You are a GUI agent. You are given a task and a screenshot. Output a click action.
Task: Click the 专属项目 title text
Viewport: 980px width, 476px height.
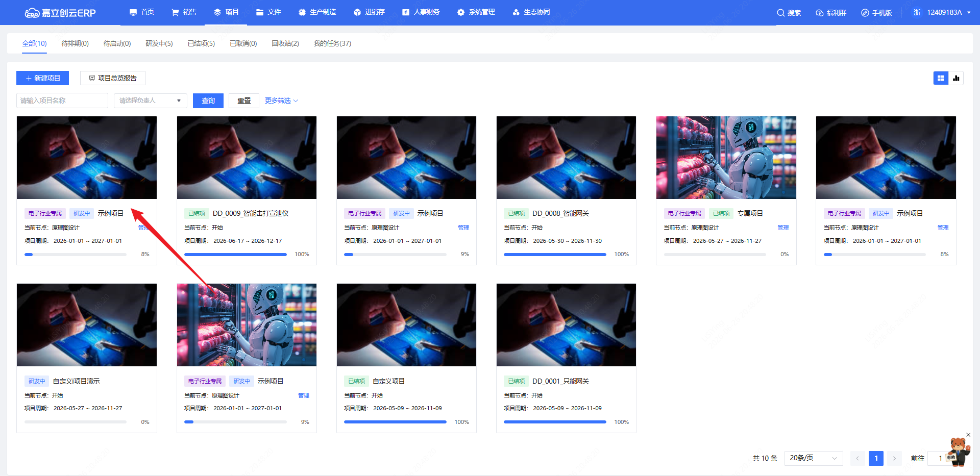click(750, 213)
